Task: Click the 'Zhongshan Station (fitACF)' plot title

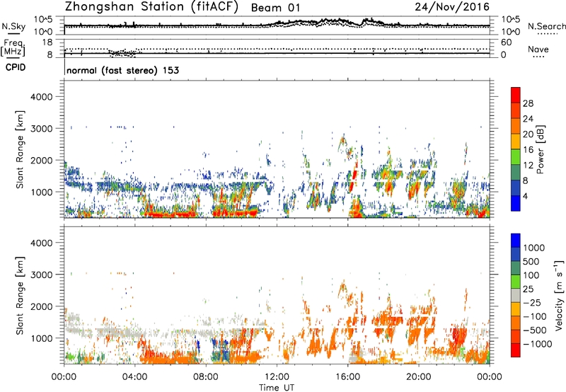Action: pyautogui.click(x=151, y=7)
